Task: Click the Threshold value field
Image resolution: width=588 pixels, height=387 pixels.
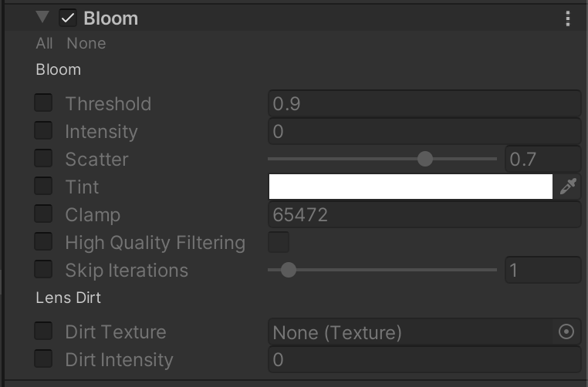Action: click(x=424, y=104)
